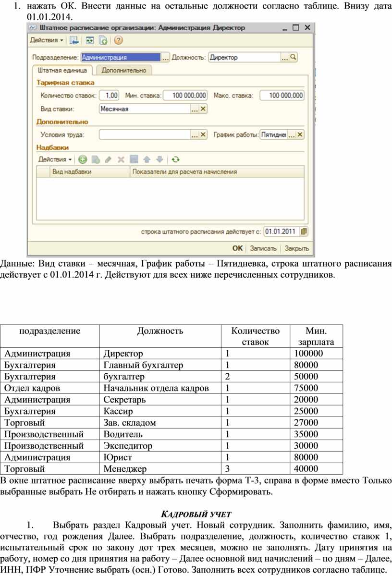Click the Вид надбавки column header
Screen dimensions: 392x576
[90, 172]
